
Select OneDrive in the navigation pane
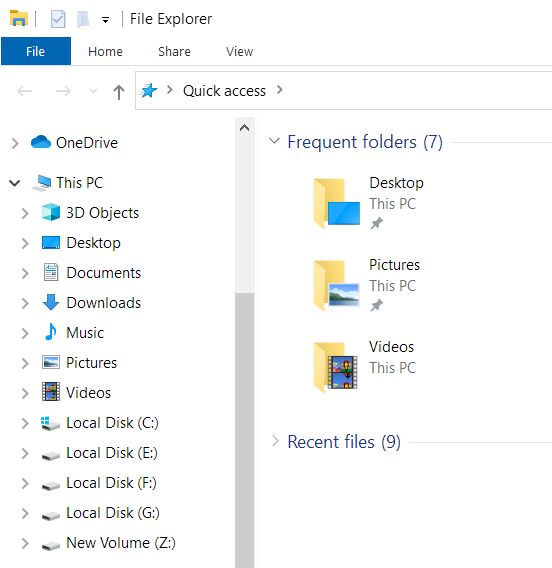pyautogui.click(x=87, y=143)
